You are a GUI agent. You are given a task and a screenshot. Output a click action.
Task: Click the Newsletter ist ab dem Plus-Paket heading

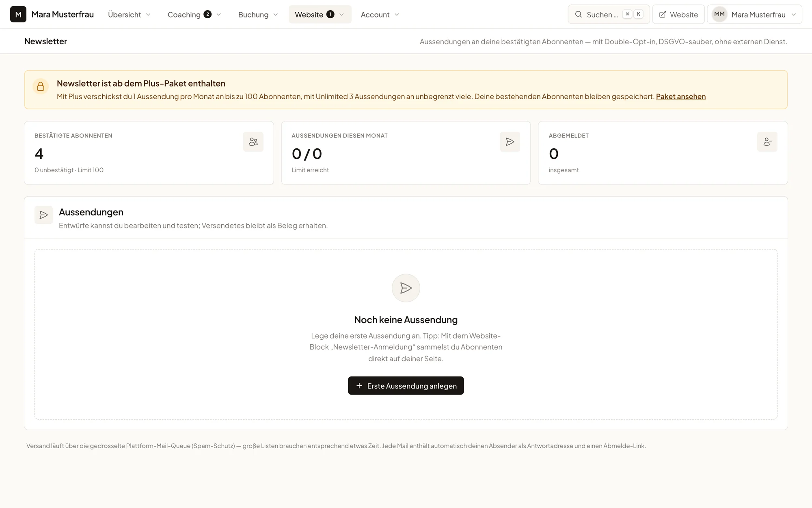pyautogui.click(x=141, y=83)
